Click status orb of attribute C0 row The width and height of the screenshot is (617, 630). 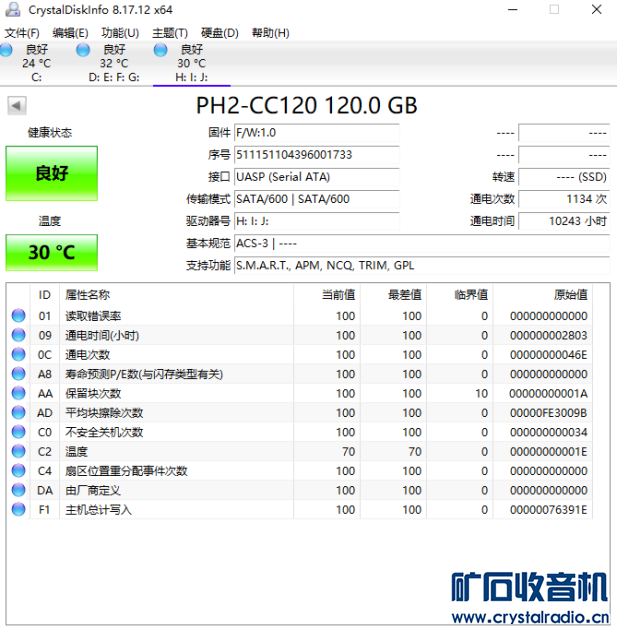click(18, 432)
